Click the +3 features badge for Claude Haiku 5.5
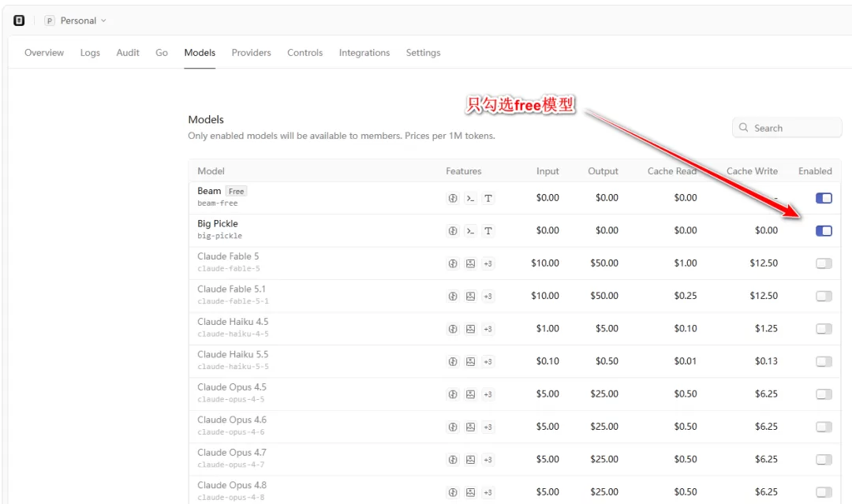The image size is (852, 504). pos(488,361)
